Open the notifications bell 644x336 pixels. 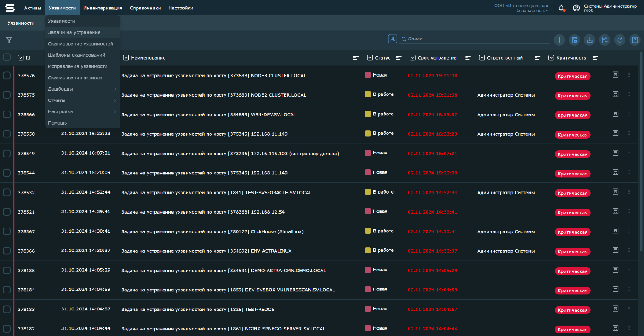click(561, 8)
